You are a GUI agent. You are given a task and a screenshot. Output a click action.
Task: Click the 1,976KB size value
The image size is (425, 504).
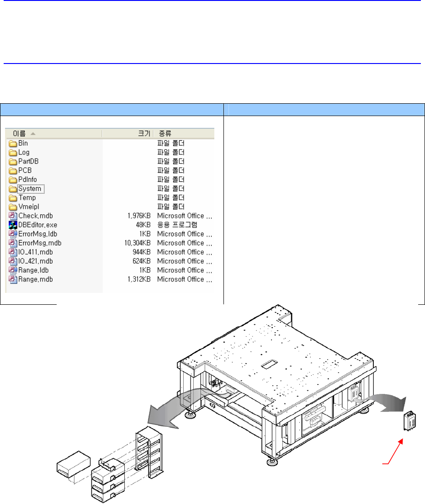click(139, 216)
